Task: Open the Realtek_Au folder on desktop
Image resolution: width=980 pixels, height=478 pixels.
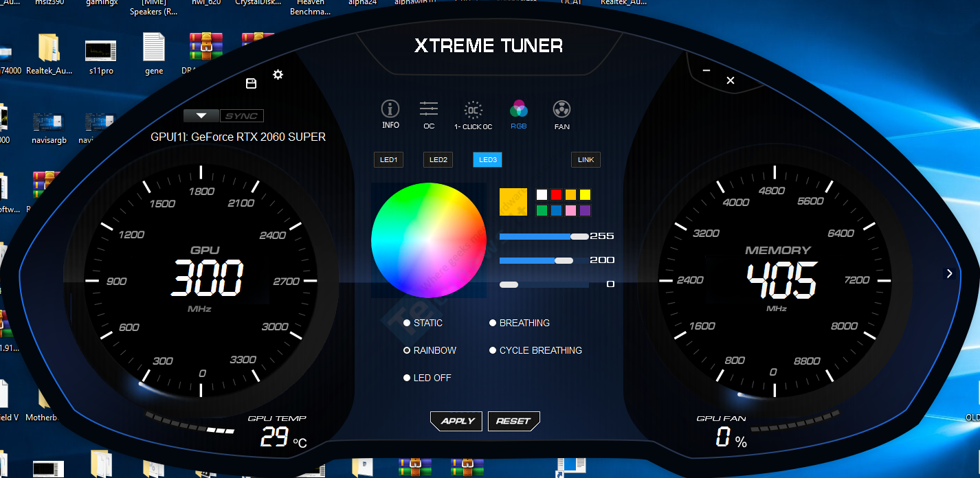Action: click(49, 54)
